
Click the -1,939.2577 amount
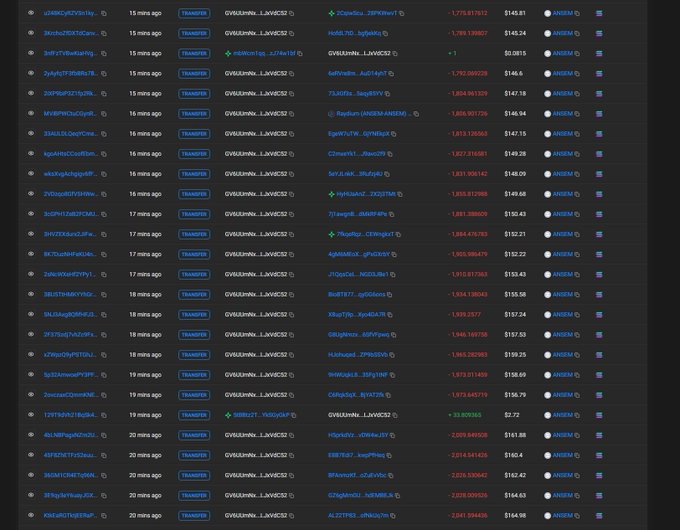[x=464, y=314]
